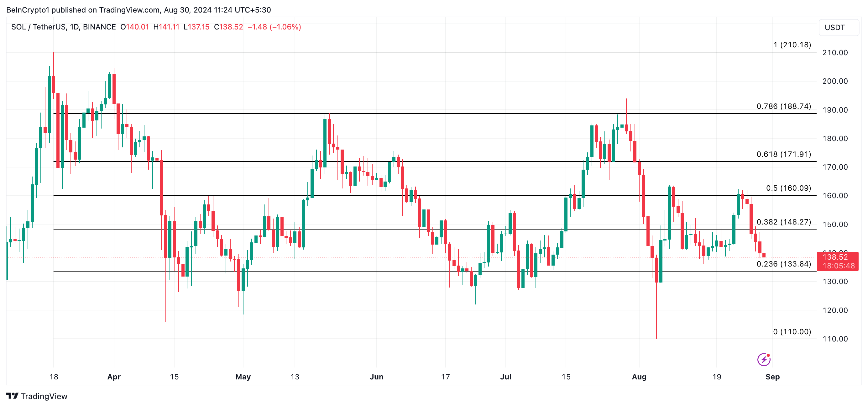Select the 0 (110.00) Fibonacci label
868x407 pixels.
792,331
